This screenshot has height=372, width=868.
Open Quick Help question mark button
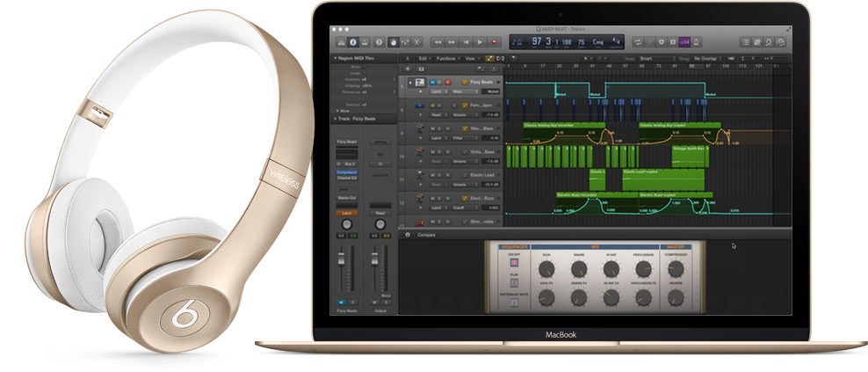[x=380, y=41]
